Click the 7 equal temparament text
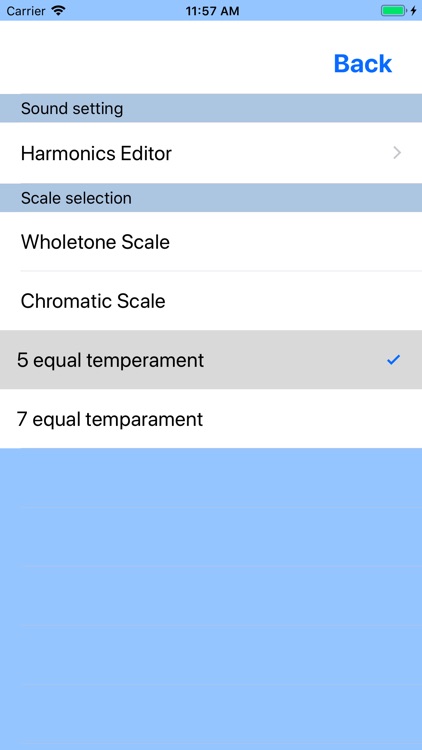This screenshot has height=750, width=422. point(110,419)
